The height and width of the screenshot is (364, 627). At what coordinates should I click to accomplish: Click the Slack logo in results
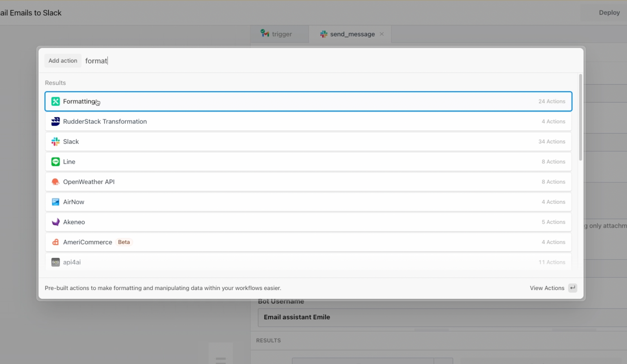coord(56,142)
